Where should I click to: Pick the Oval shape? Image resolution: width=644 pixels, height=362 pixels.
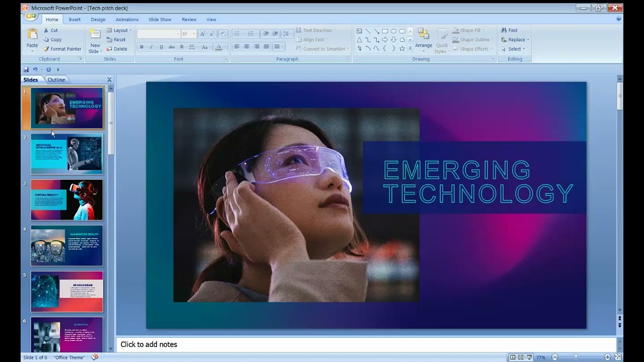(393, 31)
